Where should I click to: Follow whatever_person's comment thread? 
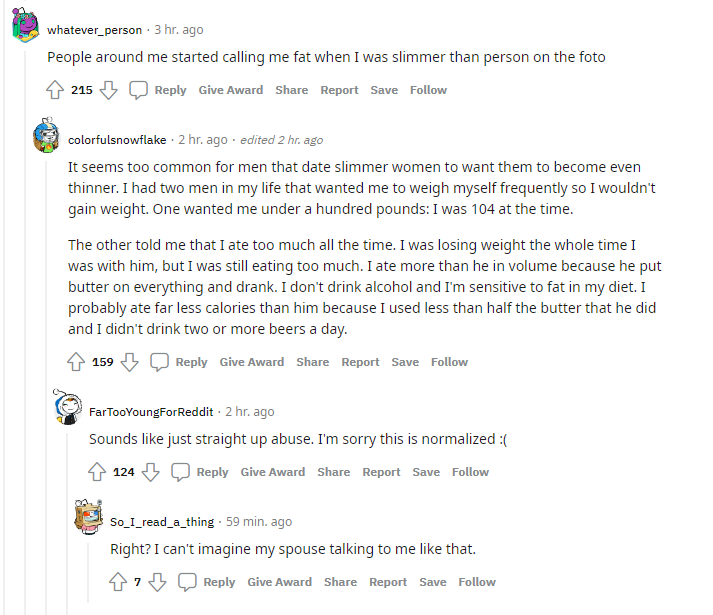click(428, 90)
